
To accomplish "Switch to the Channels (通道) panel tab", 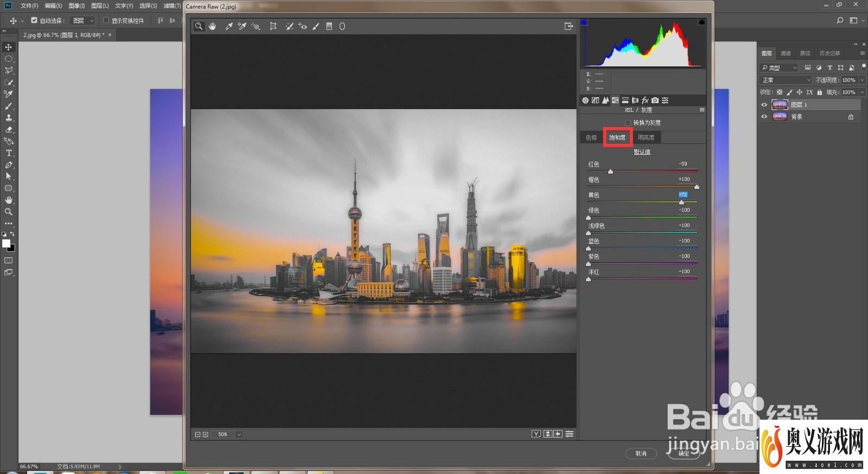I will coord(786,53).
